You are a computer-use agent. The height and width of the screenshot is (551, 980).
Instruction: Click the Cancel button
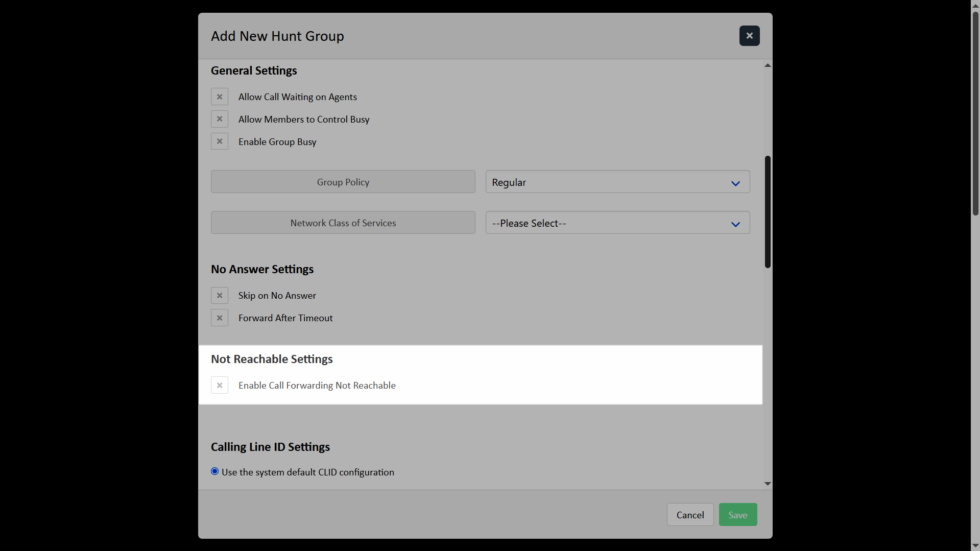690,515
